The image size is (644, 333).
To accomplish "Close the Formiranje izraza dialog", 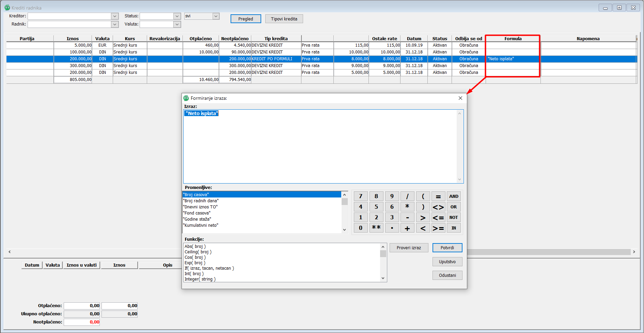I will 460,98.
